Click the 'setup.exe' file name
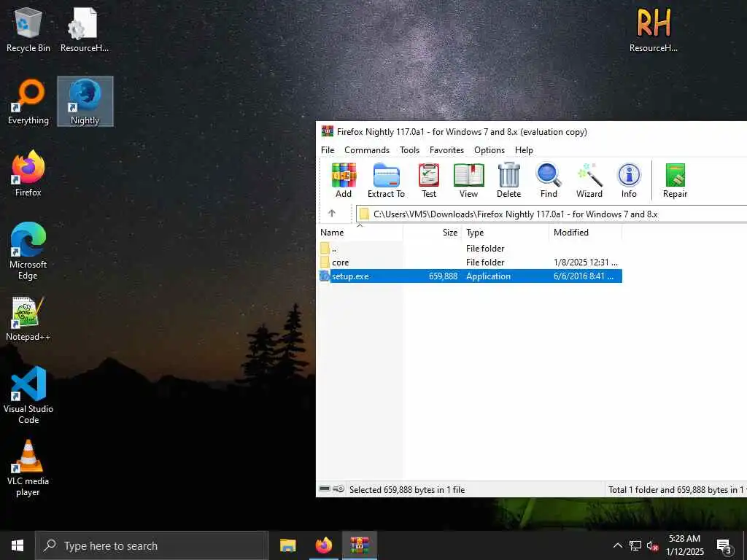747x560 pixels. point(350,276)
